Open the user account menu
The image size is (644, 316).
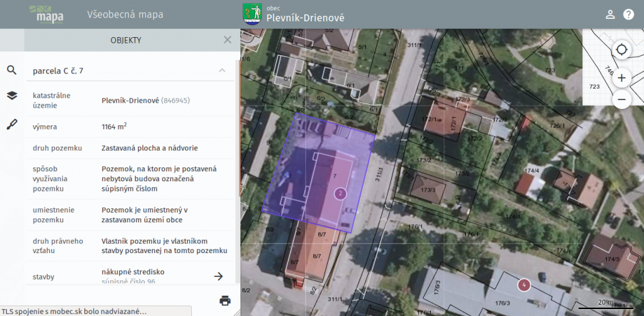[x=609, y=14]
